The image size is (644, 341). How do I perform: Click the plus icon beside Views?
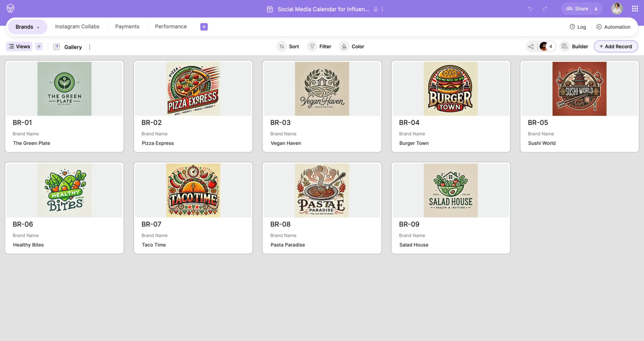coord(39,46)
